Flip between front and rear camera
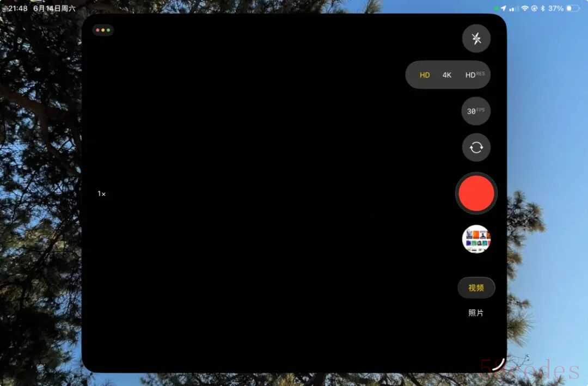588x386 pixels. pos(476,148)
